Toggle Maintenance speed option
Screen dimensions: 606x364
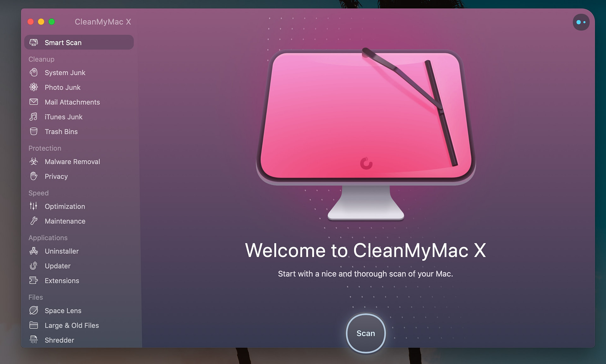click(x=65, y=221)
